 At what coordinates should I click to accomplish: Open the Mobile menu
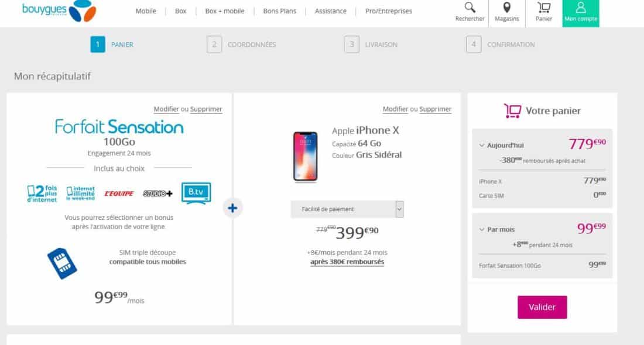pos(146,11)
